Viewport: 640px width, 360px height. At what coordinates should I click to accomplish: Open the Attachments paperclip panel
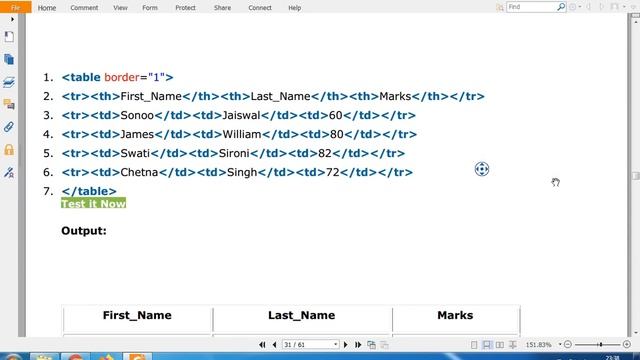click(x=9, y=127)
